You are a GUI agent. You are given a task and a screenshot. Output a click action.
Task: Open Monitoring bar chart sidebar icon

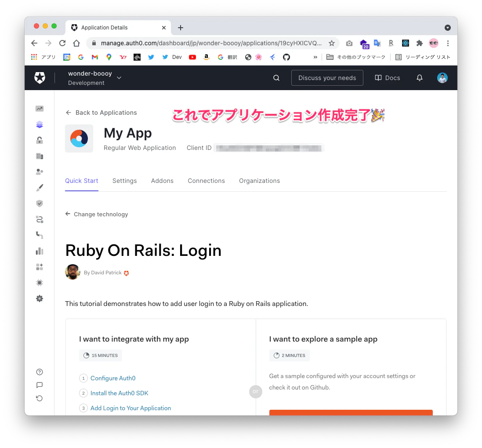40,251
